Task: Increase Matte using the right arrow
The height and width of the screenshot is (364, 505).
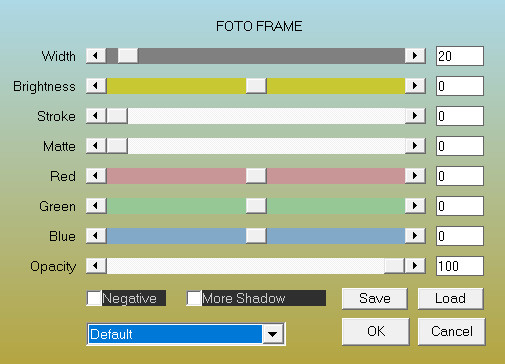Action: click(x=415, y=146)
